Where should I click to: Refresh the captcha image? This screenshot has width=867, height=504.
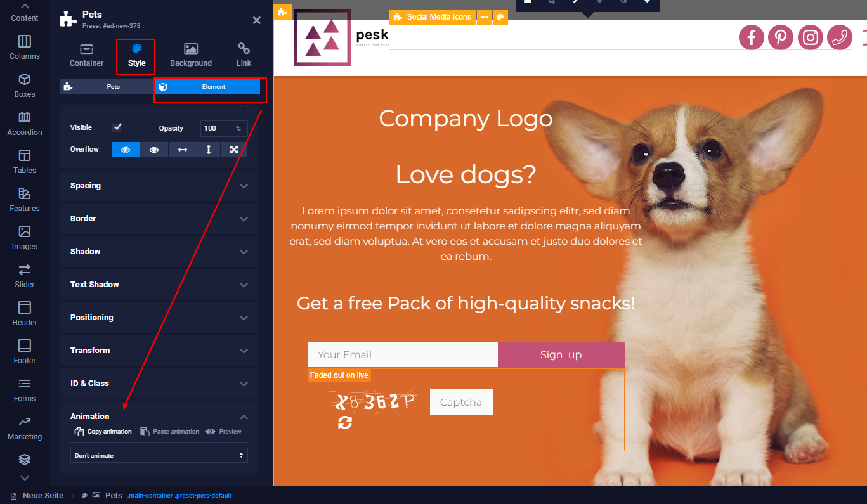coord(344,423)
